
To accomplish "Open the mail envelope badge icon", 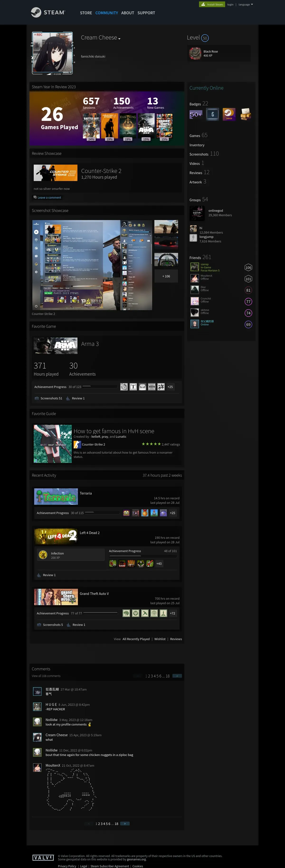I will coord(245,114).
